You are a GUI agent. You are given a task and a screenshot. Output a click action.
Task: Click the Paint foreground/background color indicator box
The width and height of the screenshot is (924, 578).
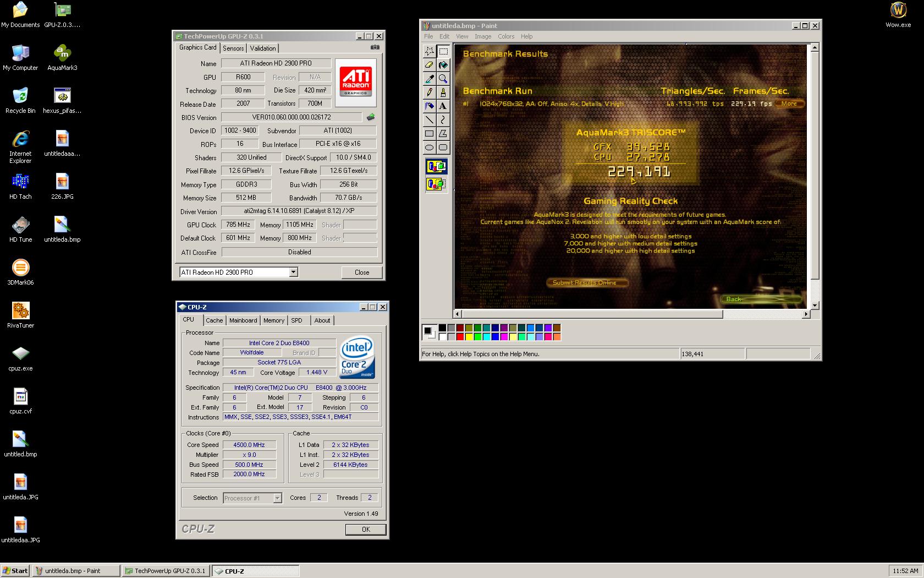[429, 332]
